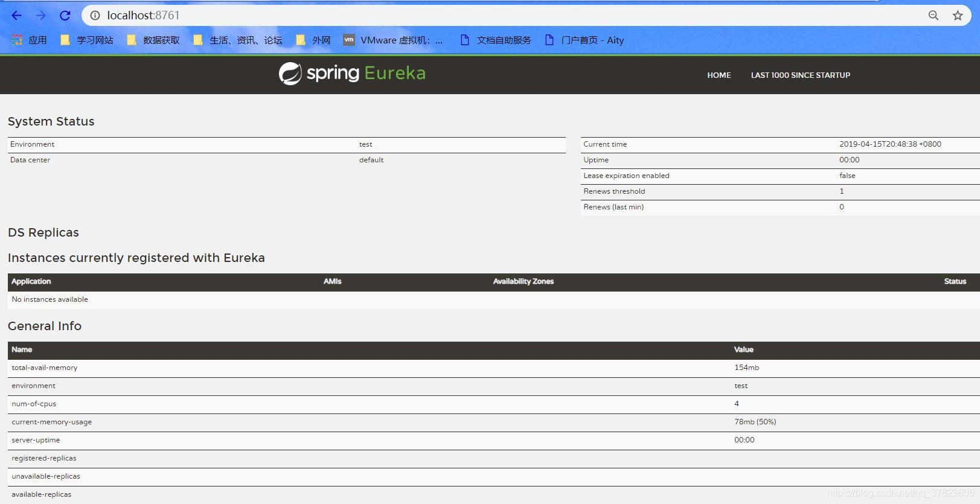Click the environment row in General Info
The image size is (980, 504).
[494, 386]
